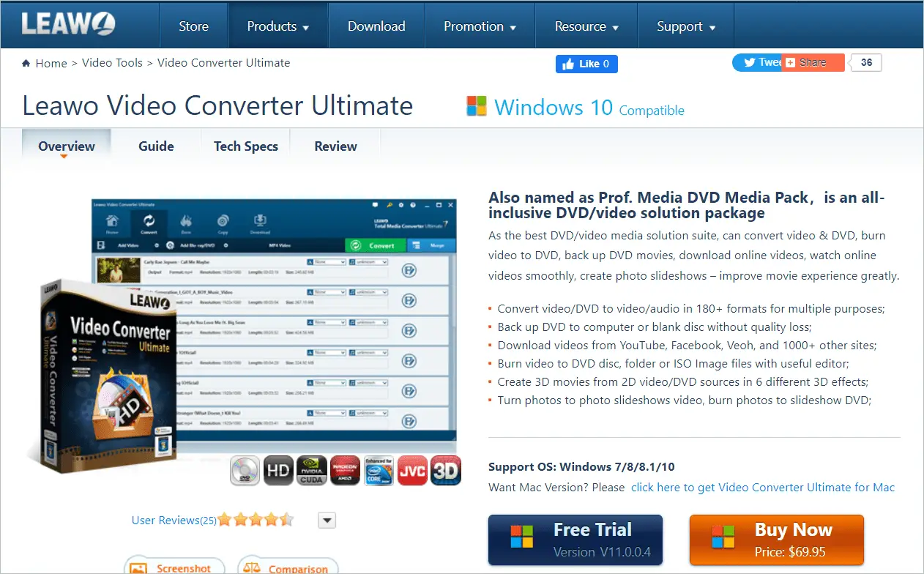Click the AMD Radeon badge icon
This screenshot has width=924, height=574.
click(x=345, y=470)
